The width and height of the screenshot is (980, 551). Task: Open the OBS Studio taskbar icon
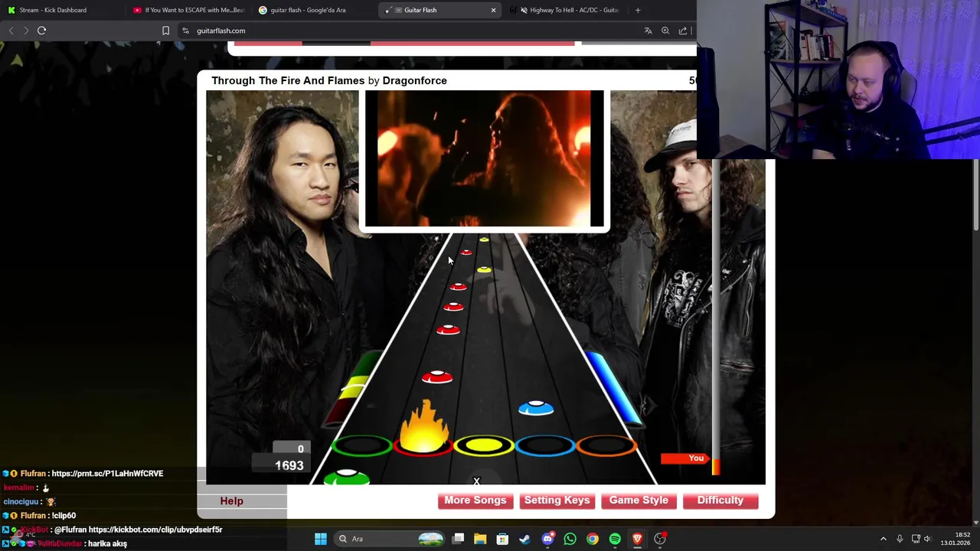(x=660, y=539)
